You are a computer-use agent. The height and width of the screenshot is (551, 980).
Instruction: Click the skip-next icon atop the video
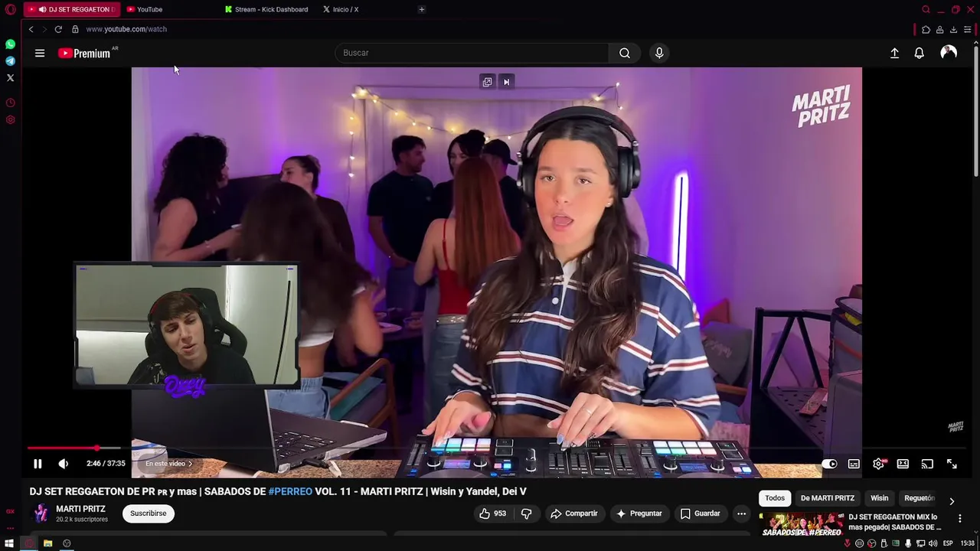pyautogui.click(x=506, y=82)
